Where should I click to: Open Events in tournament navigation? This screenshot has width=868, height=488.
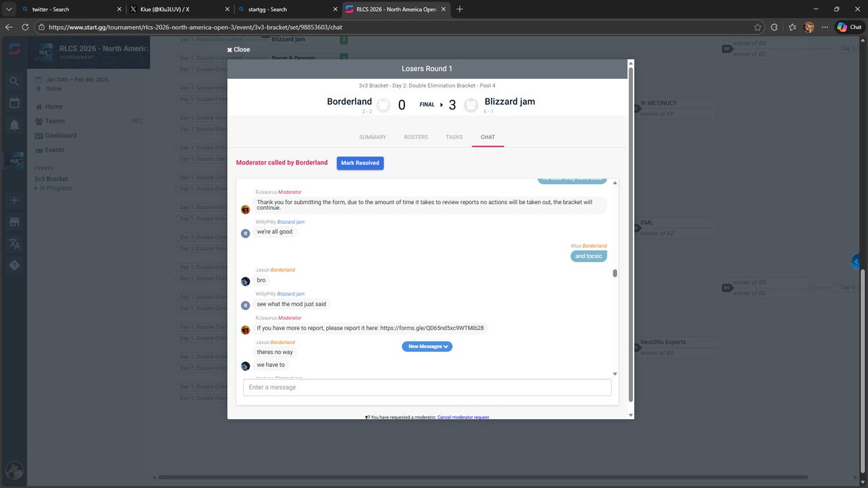coord(55,150)
